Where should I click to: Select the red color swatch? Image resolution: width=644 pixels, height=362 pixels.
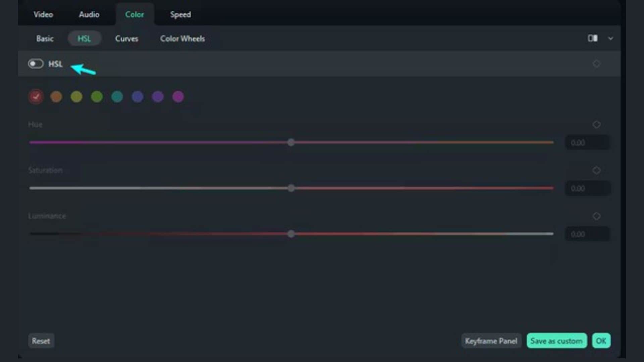click(x=36, y=97)
